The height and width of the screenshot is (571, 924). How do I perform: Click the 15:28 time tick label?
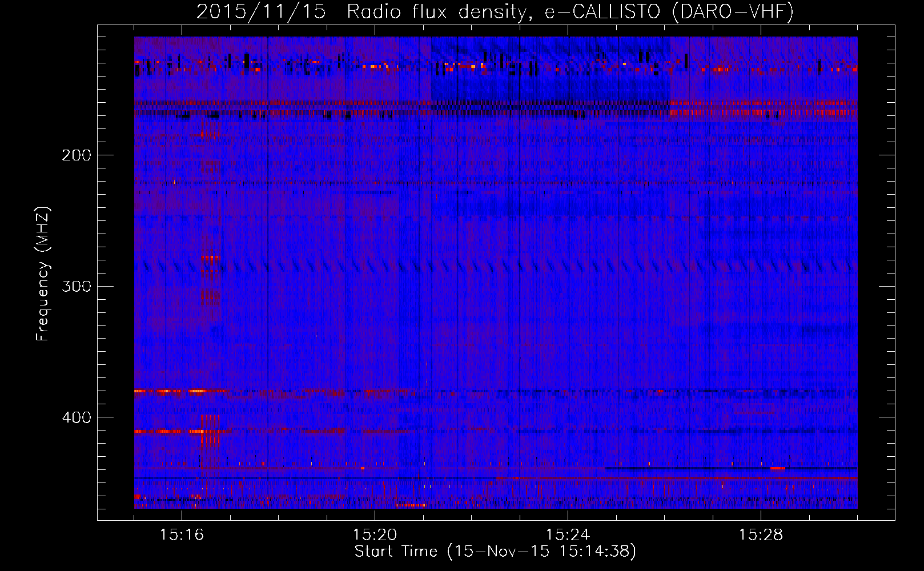pyautogui.click(x=761, y=535)
